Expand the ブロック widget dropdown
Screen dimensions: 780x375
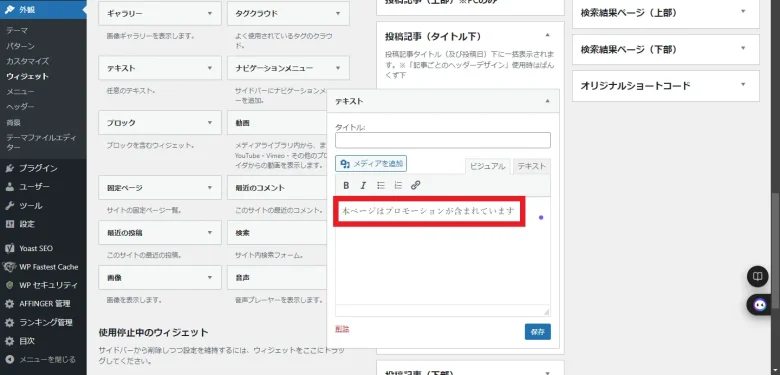pyautogui.click(x=210, y=123)
